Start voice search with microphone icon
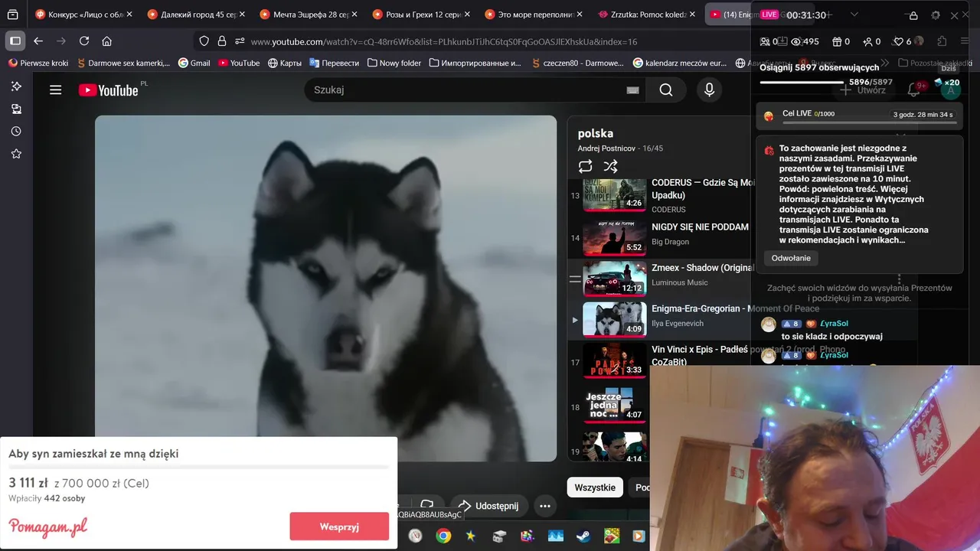The image size is (980, 551). click(x=709, y=90)
